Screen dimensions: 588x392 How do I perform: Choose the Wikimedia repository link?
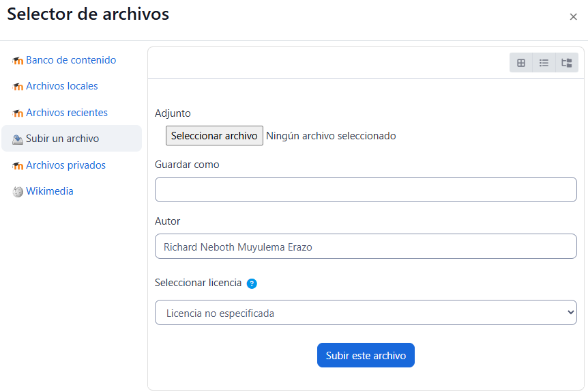(50, 191)
